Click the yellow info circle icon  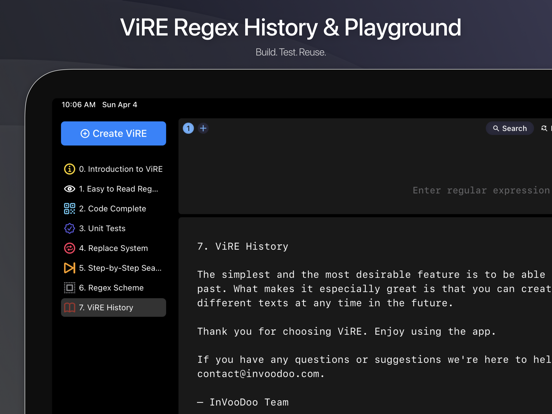tap(69, 169)
